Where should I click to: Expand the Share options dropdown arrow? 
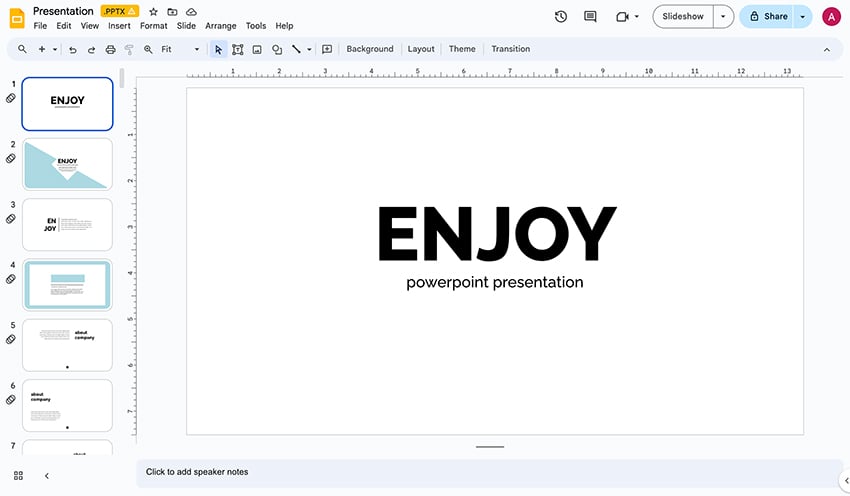[803, 16]
